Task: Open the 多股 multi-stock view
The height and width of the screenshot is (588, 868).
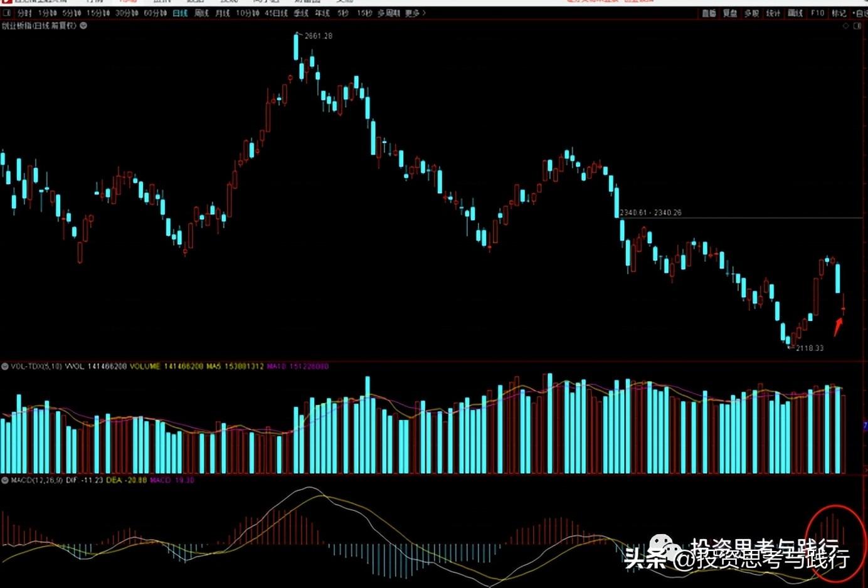Action: (751, 13)
